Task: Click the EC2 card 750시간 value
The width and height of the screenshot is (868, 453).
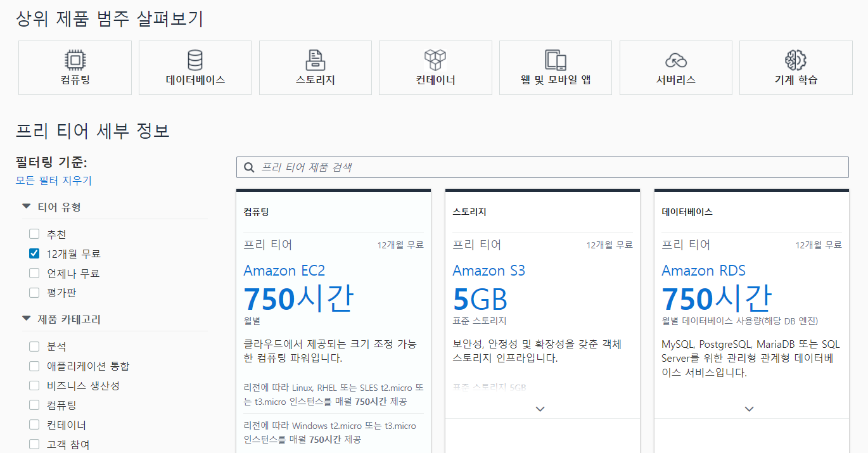Action: pyautogui.click(x=298, y=298)
